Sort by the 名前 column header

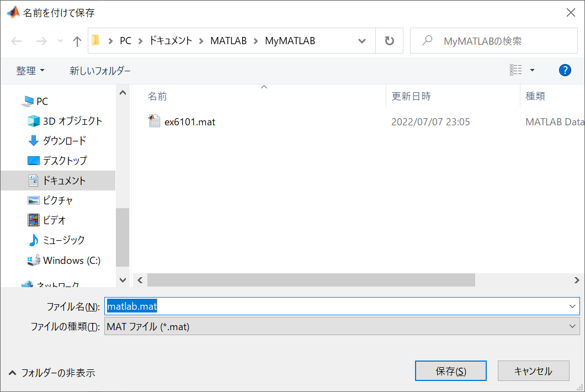click(157, 96)
